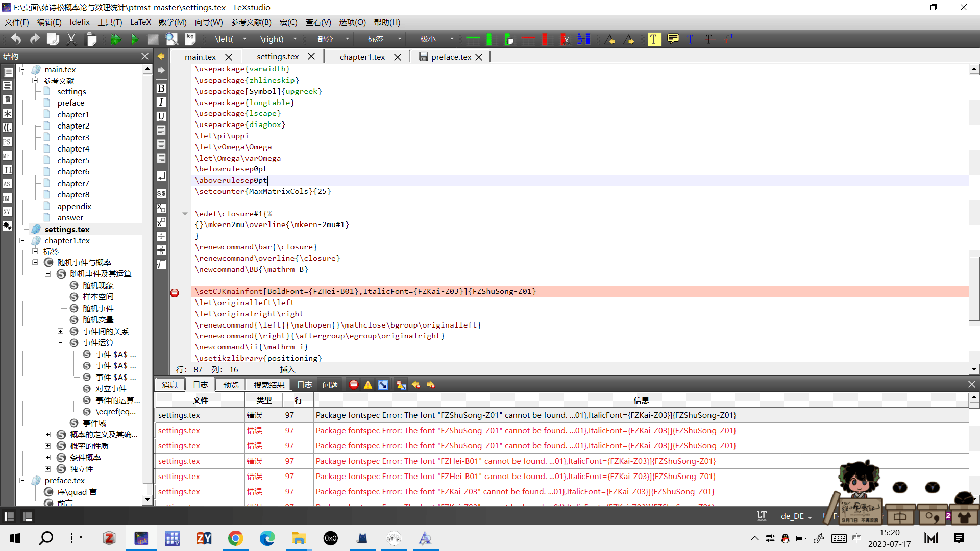
Task: Expand the 概率的性质 tree node
Action: point(48,446)
